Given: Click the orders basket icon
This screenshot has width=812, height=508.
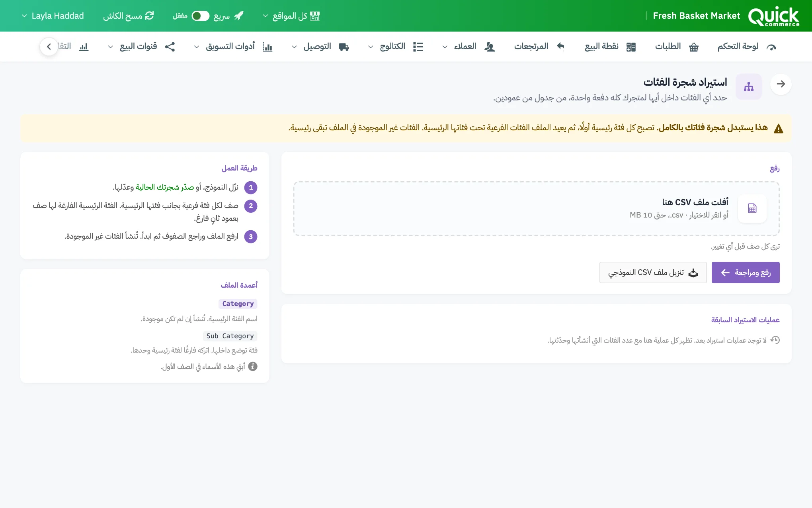Looking at the screenshot, I should pos(694,47).
